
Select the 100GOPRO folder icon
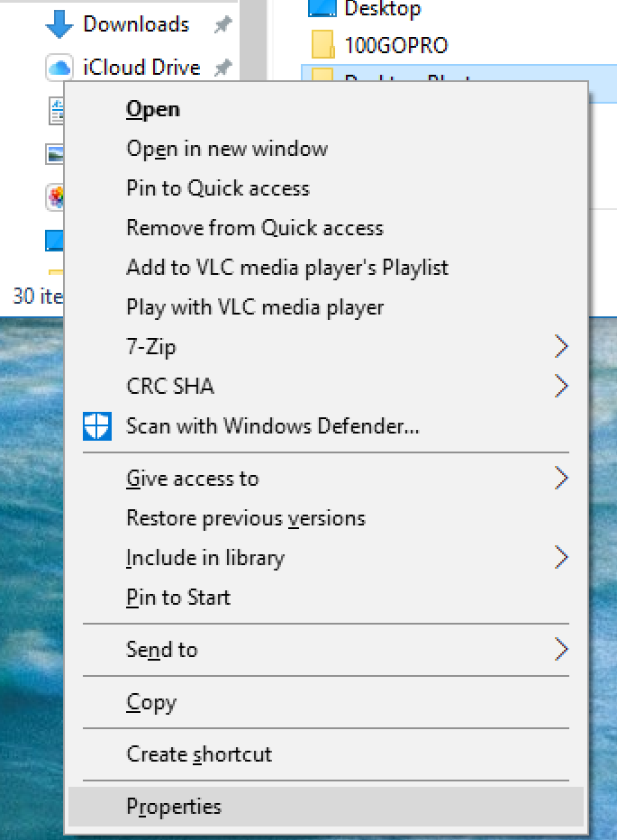[323, 44]
